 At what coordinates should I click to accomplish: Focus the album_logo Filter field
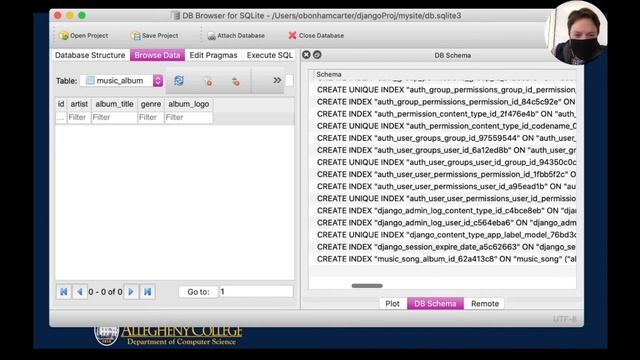[x=189, y=118]
